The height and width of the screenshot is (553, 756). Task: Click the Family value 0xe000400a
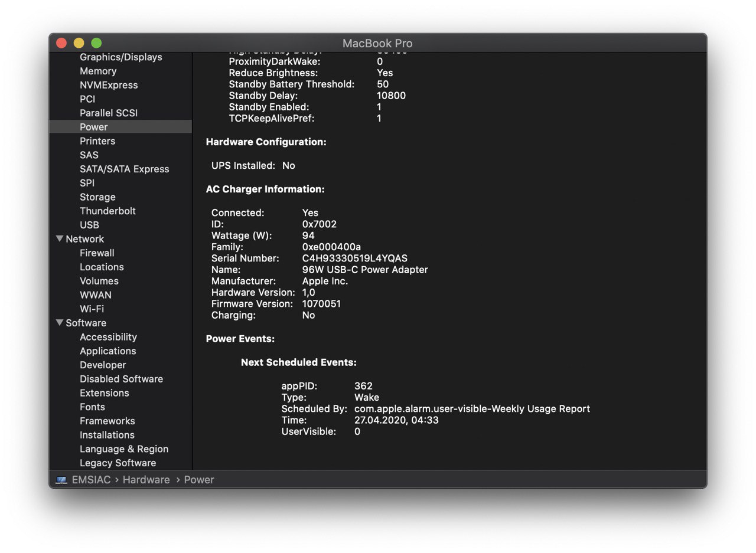tap(331, 247)
